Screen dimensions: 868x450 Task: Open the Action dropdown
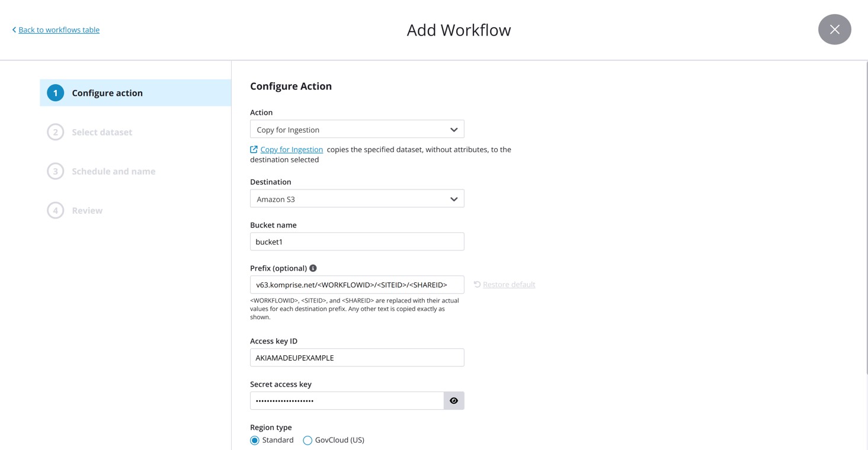click(x=357, y=130)
